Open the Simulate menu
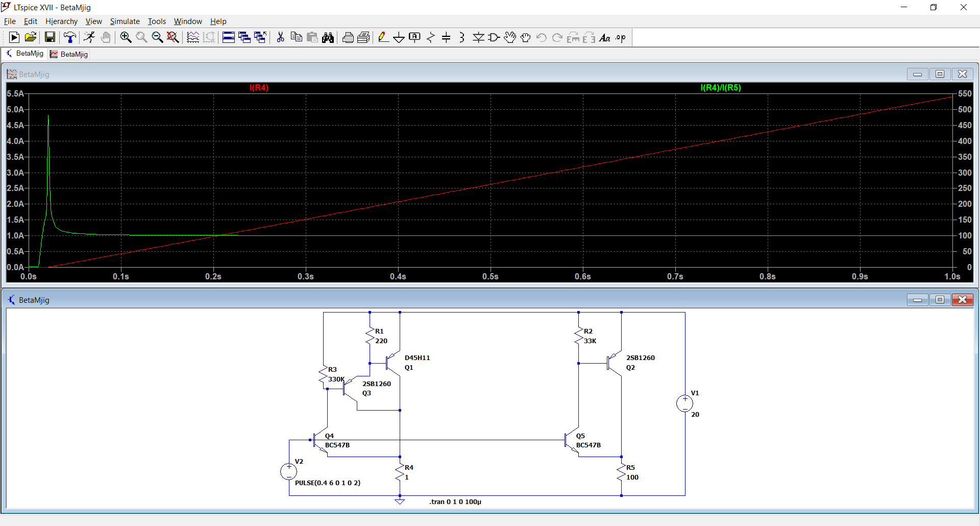 [x=125, y=21]
